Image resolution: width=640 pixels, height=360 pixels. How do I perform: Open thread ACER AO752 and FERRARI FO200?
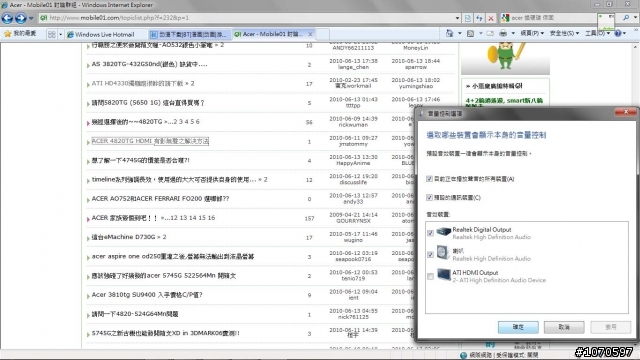pos(160,198)
